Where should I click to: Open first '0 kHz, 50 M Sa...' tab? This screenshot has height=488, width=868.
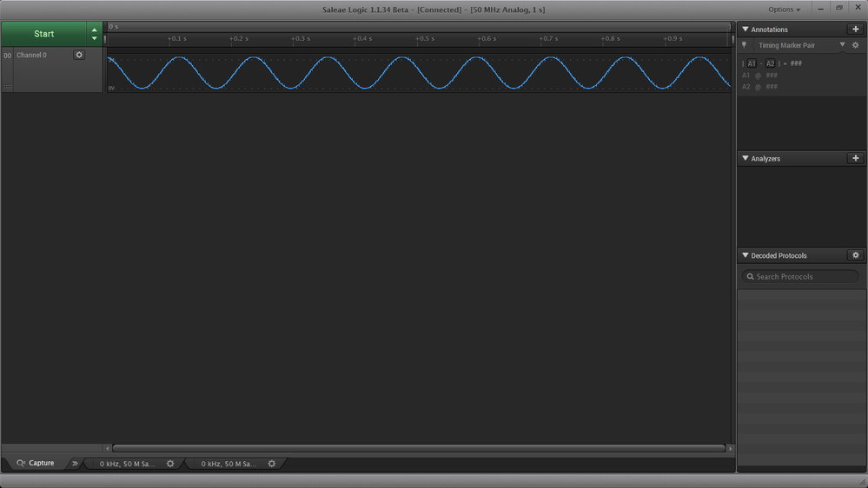click(127, 464)
